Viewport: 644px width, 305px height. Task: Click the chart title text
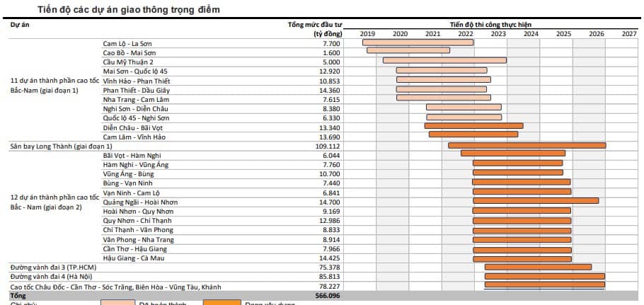[129, 9]
